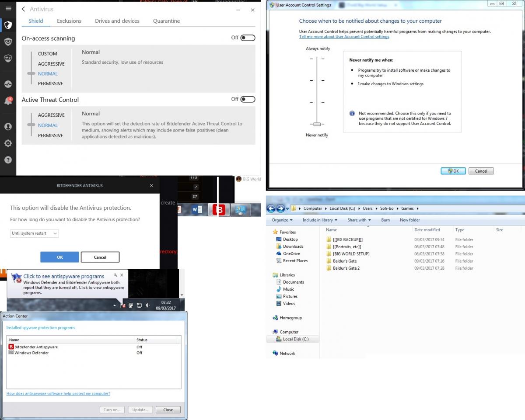The image size is (525, 420).
Task: Go back using arrow beside Antivirus title
Action: point(23,9)
